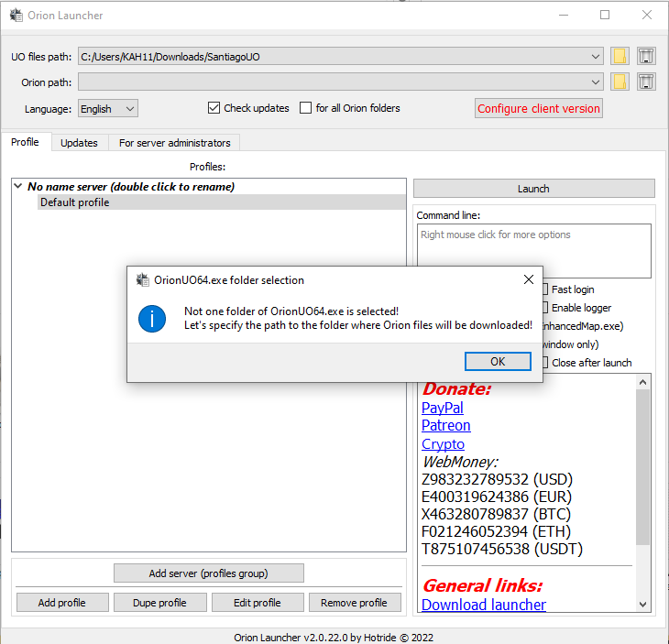
Task: Collapse the No name server tree group
Action: point(18,186)
